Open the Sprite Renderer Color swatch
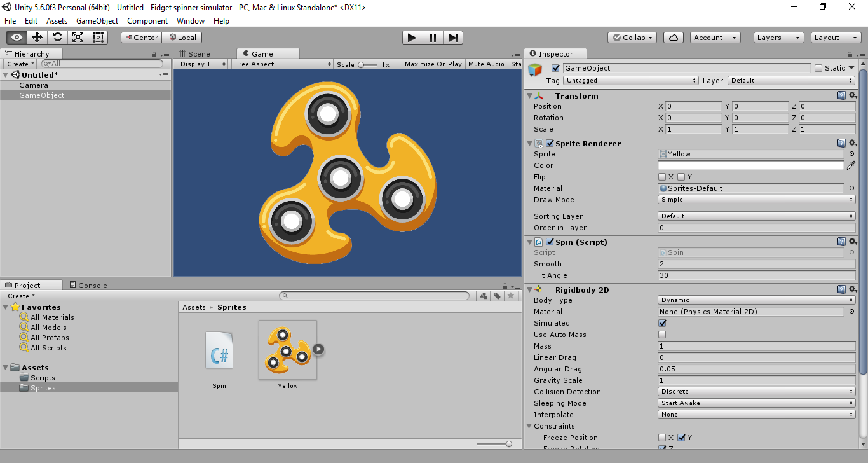The height and width of the screenshot is (463, 868). pyautogui.click(x=751, y=165)
